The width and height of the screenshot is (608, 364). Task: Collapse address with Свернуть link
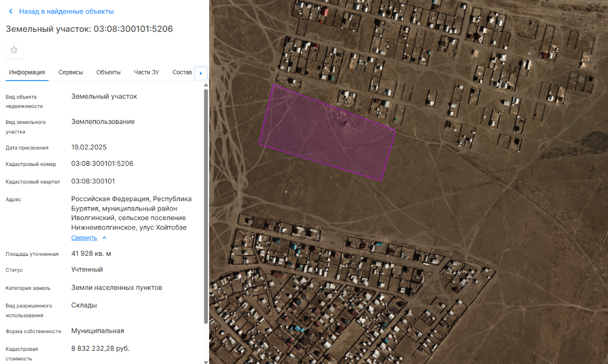click(x=84, y=238)
